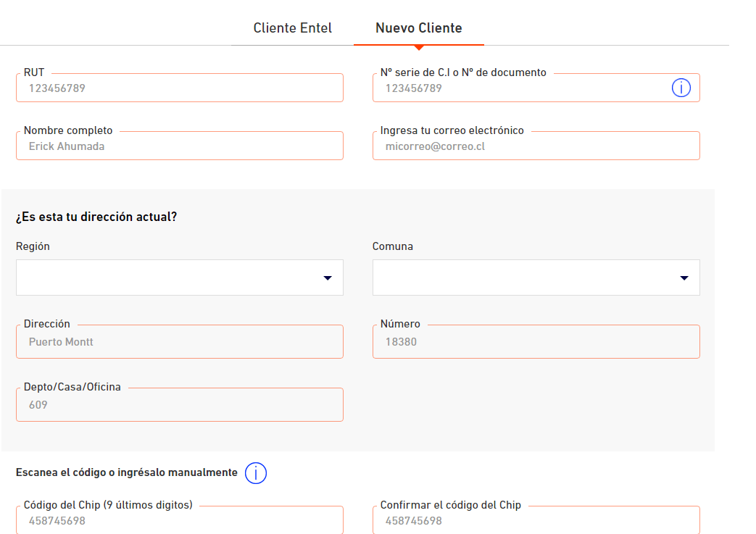Click info icon beside 'Escanea el código'
756x534 pixels.
pyautogui.click(x=256, y=473)
